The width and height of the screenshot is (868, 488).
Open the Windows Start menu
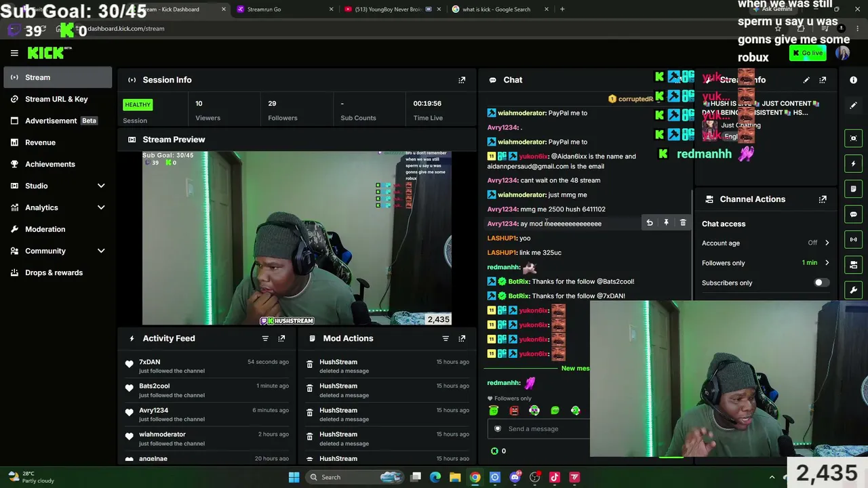(294, 477)
